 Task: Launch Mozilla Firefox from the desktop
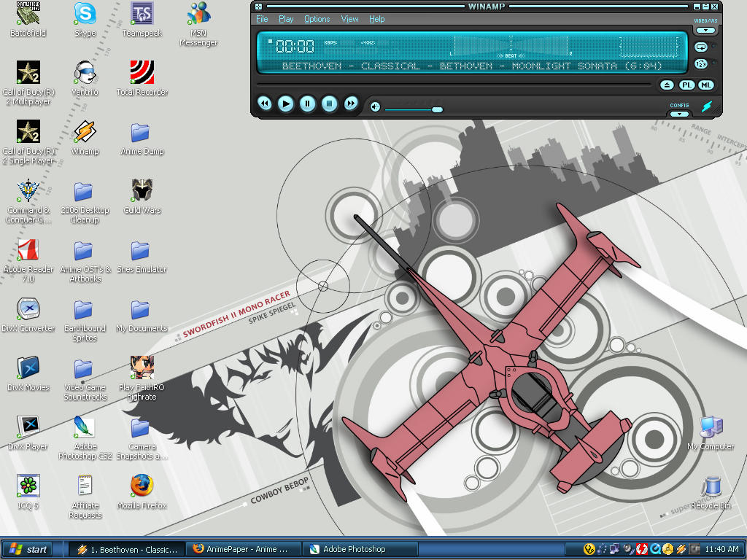142,491
